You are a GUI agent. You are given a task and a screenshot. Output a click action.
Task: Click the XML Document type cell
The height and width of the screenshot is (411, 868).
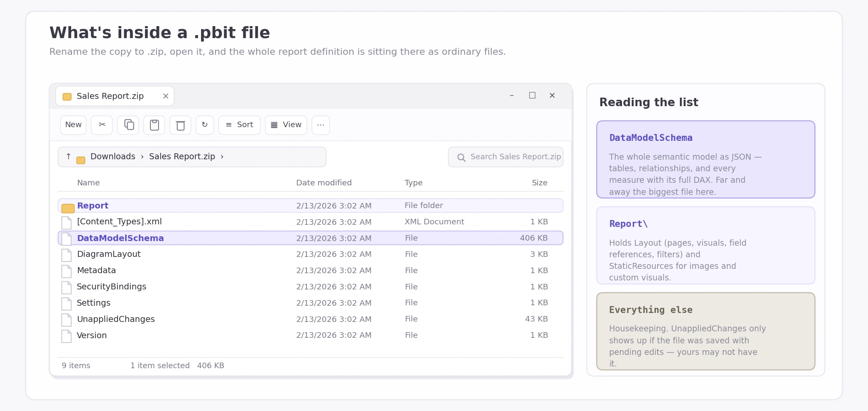point(434,222)
